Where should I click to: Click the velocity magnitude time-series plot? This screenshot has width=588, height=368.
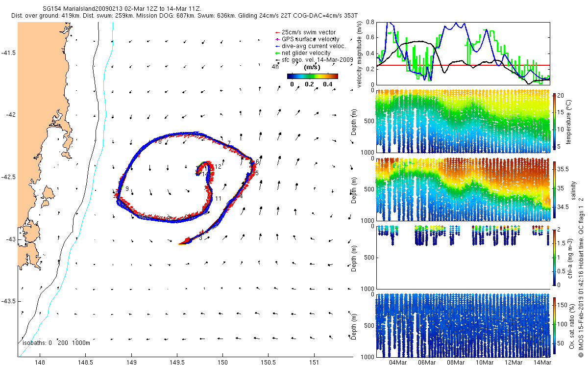(x=463, y=53)
